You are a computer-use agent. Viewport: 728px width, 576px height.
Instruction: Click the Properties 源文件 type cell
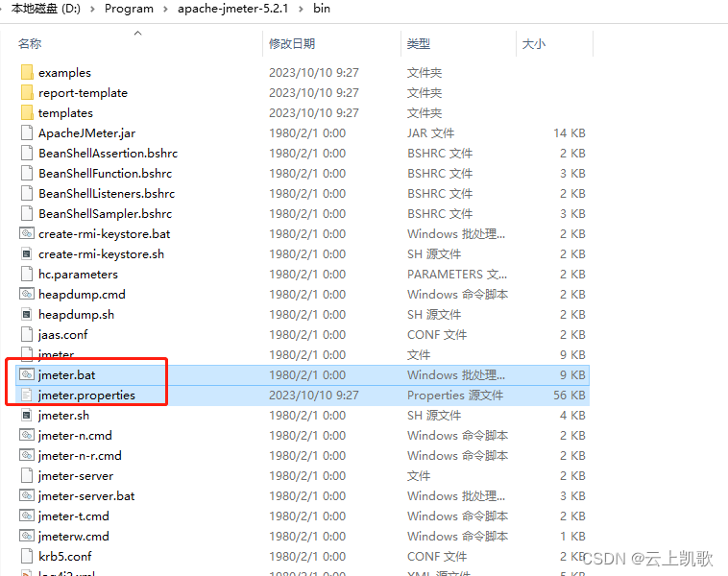pos(455,395)
